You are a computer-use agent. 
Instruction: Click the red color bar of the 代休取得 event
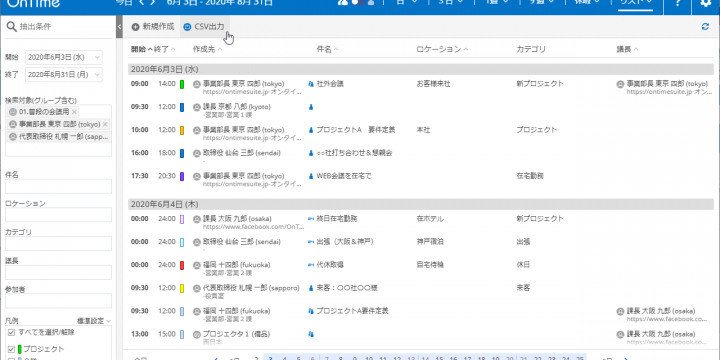pos(182,265)
